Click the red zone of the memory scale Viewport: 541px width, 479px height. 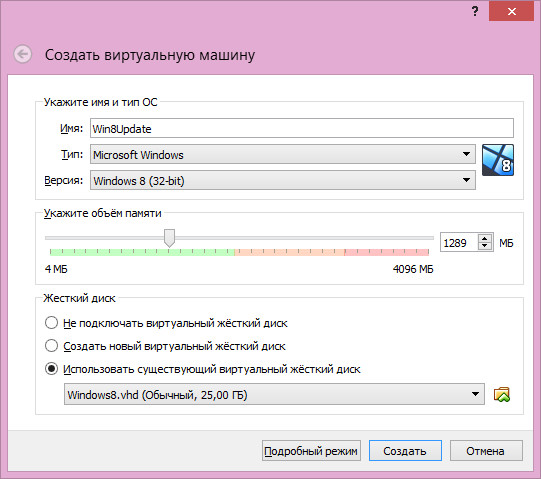click(x=386, y=252)
